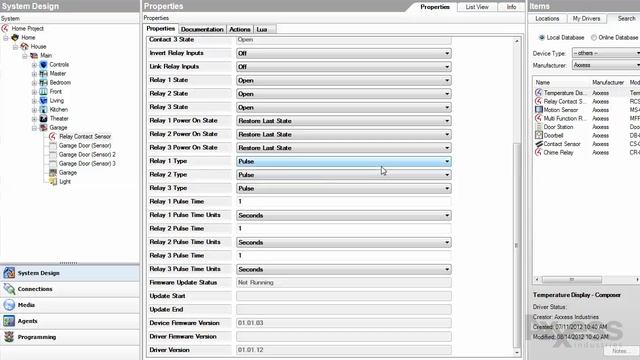Click the Main floor icon
The image size is (640, 360).
(x=34, y=55)
